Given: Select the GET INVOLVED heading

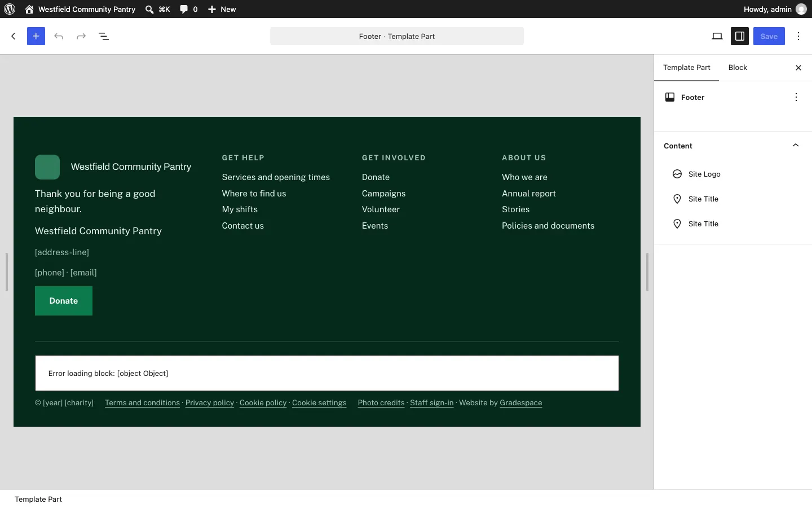Looking at the screenshot, I should pyautogui.click(x=394, y=158).
